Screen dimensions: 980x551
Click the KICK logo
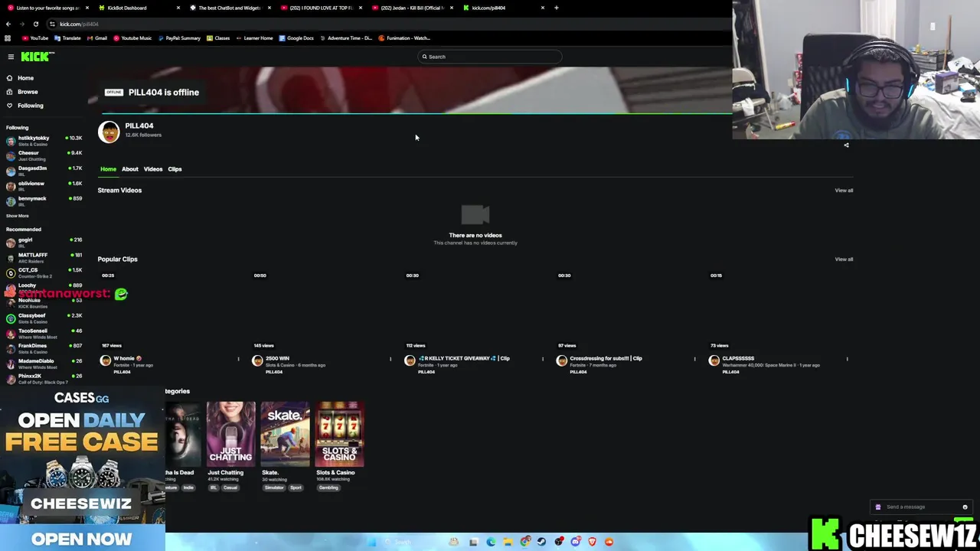click(37, 57)
